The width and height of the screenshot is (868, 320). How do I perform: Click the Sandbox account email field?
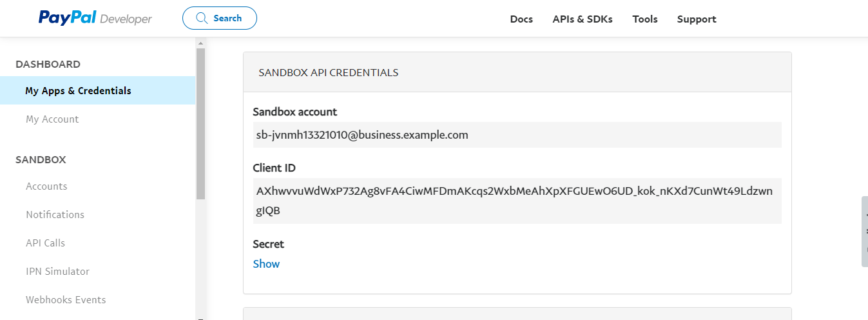(x=517, y=135)
